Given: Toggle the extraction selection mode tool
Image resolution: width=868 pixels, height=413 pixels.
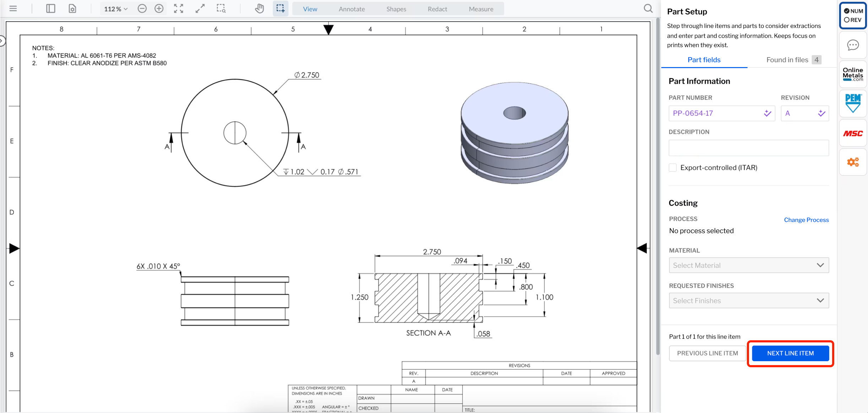Looking at the screenshot, I should [280, 8].
